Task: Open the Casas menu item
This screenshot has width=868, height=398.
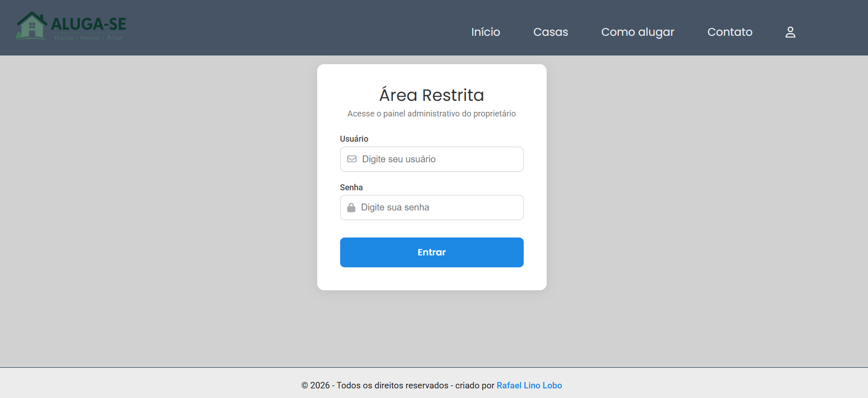Action: (550, 32)
